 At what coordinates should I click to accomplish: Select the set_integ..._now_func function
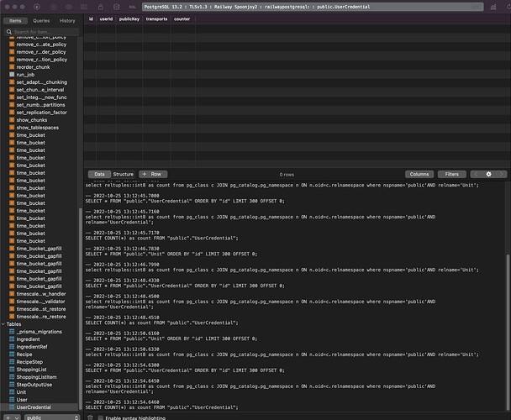pos(41,97)
